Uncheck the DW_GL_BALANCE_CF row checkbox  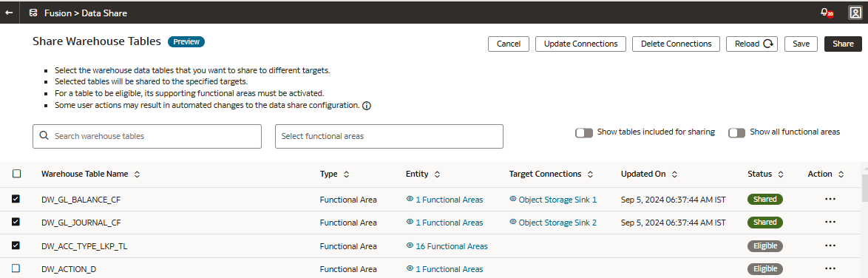[16, 199]
